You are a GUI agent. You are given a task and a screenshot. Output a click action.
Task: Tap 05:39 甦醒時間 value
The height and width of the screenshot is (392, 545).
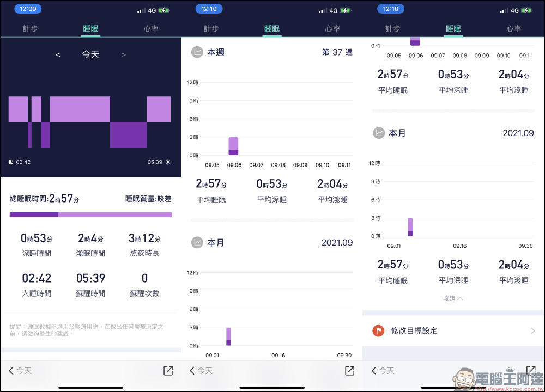coord(90,278)
